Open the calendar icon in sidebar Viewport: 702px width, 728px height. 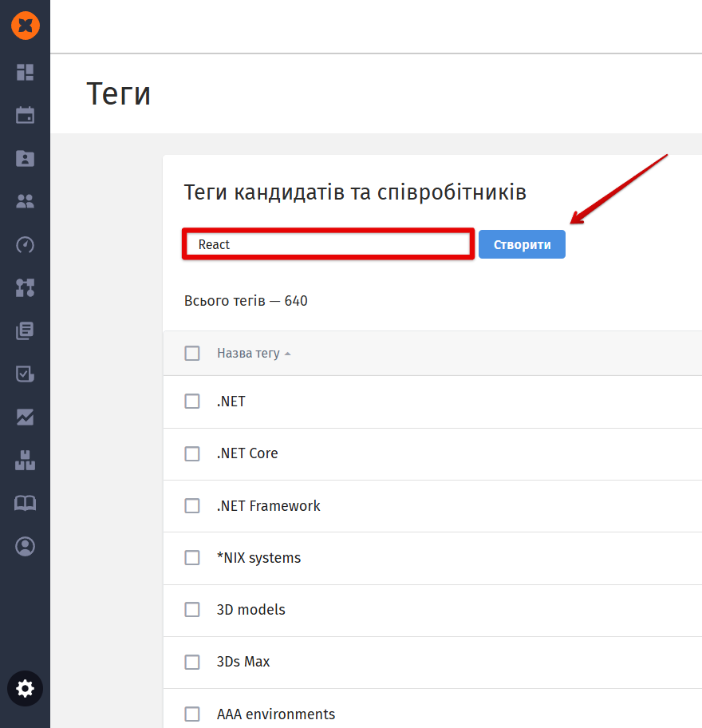coord(26,115)
